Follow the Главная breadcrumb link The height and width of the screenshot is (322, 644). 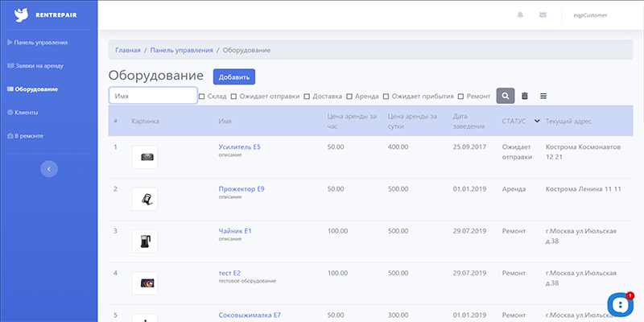coord(128,50)
